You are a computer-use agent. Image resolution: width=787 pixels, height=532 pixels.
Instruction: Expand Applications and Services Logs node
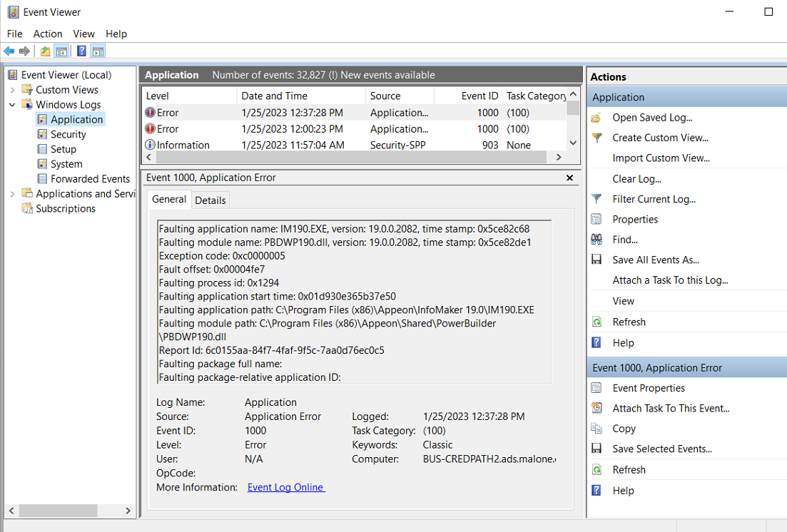pos(12,194)
